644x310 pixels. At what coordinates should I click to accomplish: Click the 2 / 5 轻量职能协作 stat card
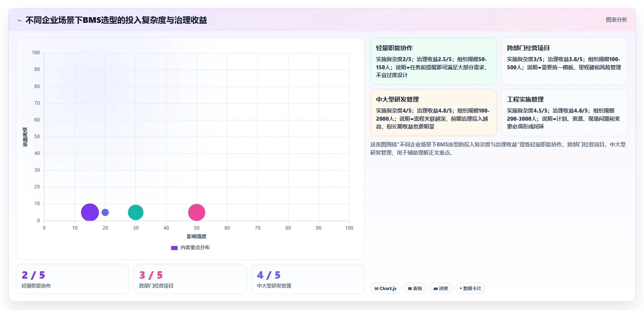[x=73, y=279]
